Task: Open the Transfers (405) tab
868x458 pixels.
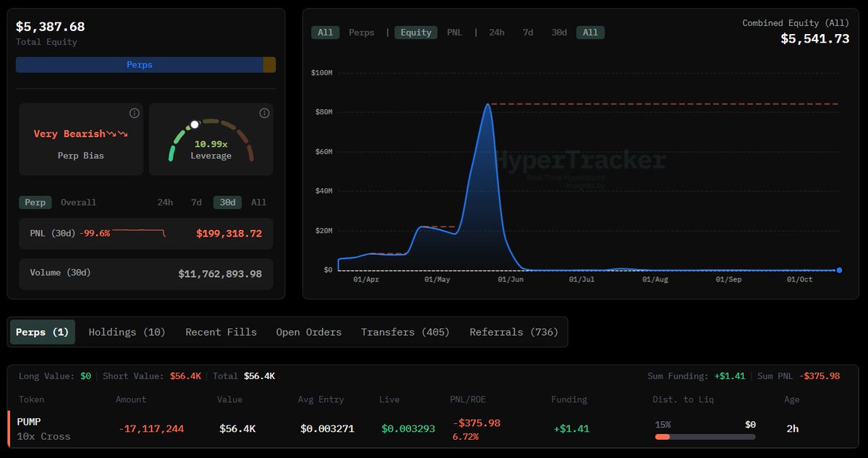Action: [x=405, y=332]
